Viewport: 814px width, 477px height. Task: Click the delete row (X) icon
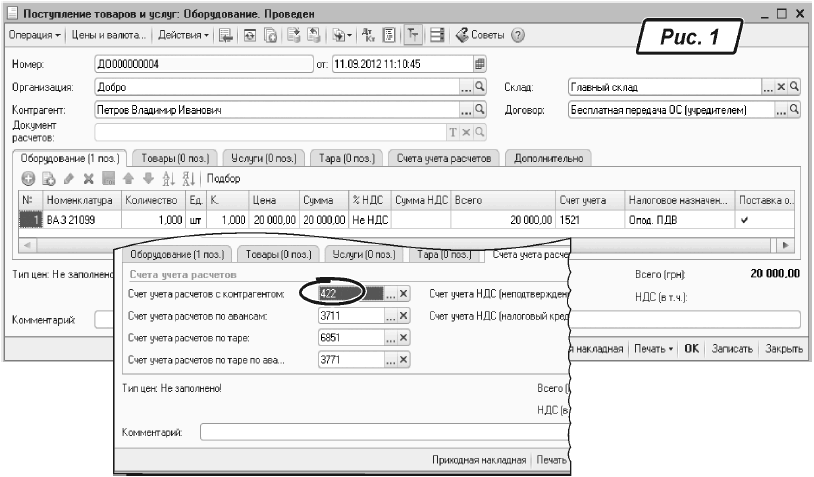coord(87,177)
